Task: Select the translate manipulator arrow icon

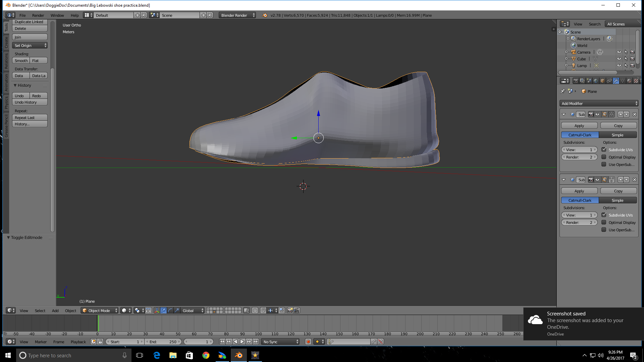Action: pyautogui.click(x=163, y=311)
